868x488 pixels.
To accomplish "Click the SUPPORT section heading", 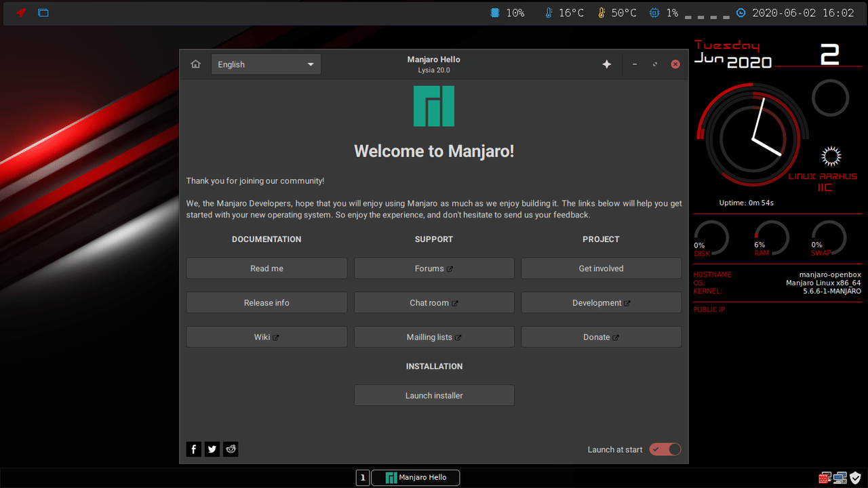I will (x=434, y=239).
